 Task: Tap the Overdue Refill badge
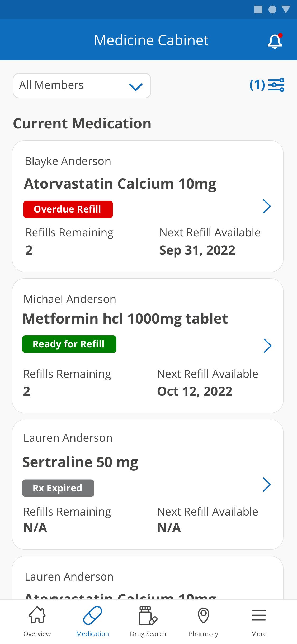68,209
